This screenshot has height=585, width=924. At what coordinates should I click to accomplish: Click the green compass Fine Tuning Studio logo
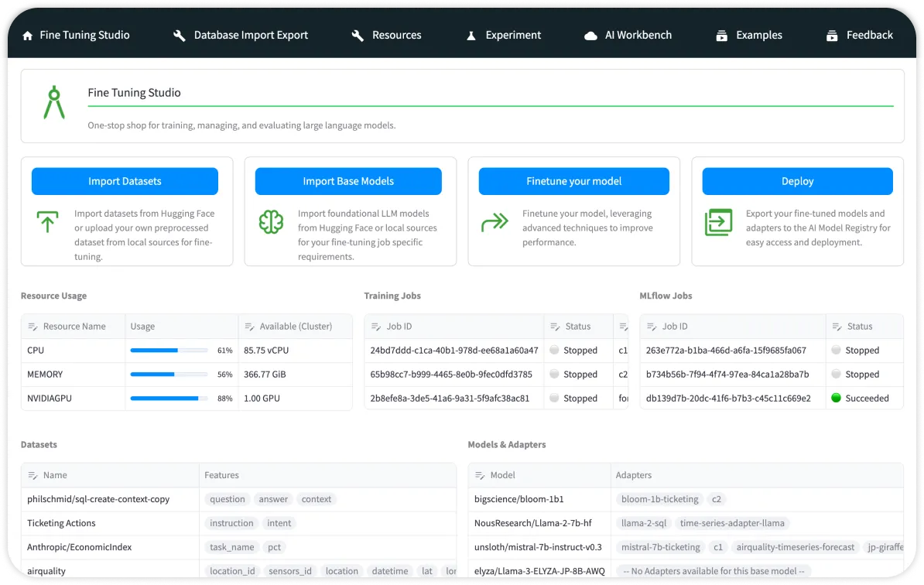(54, 102)
